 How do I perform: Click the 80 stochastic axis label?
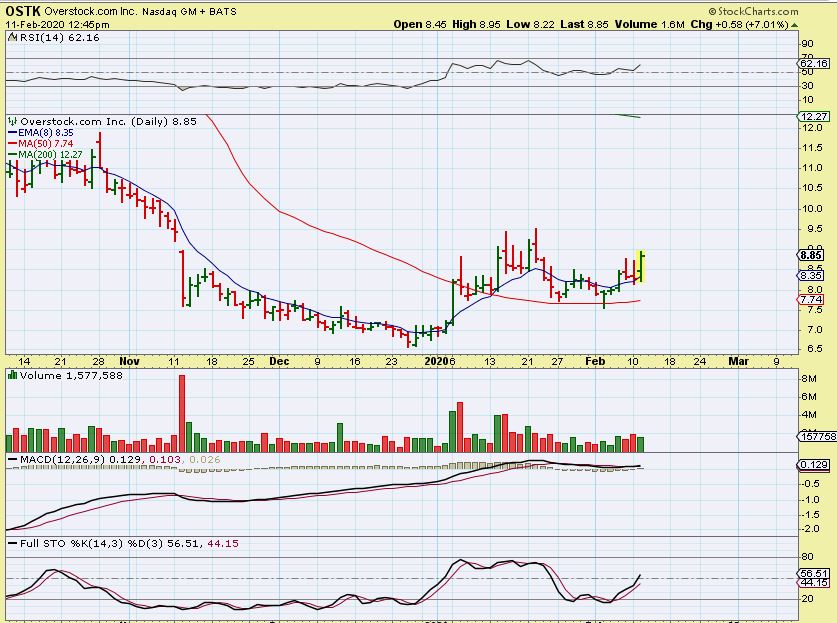808,557
